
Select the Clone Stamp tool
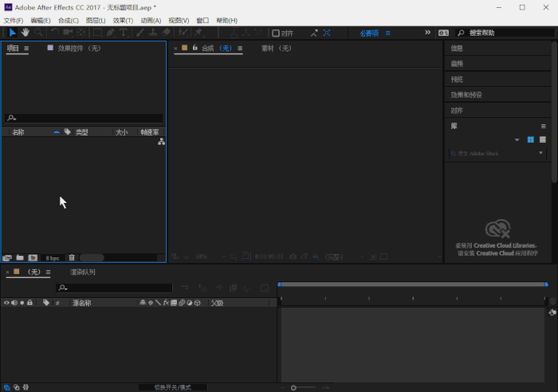pyautogui.click(x=153, y=33)
